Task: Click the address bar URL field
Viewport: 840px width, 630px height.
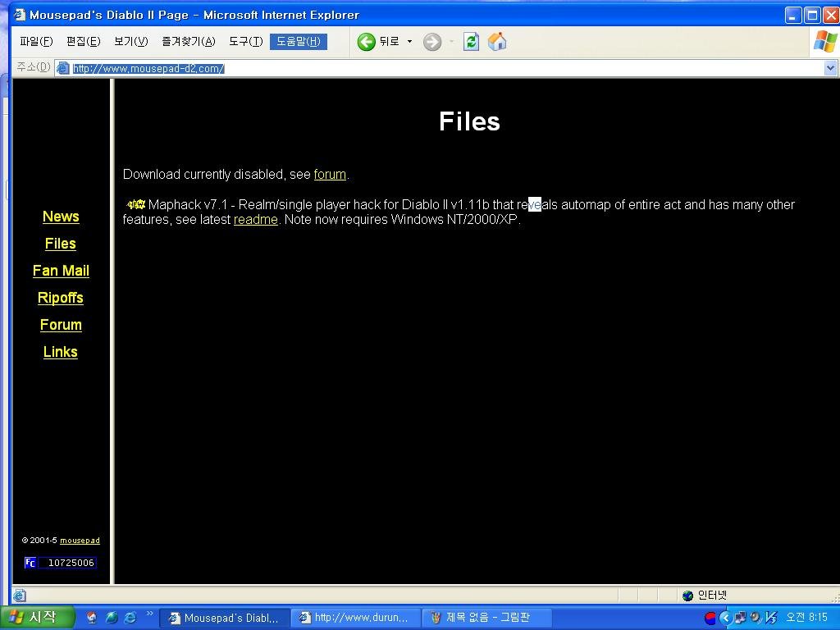Action: coord(447,68)
